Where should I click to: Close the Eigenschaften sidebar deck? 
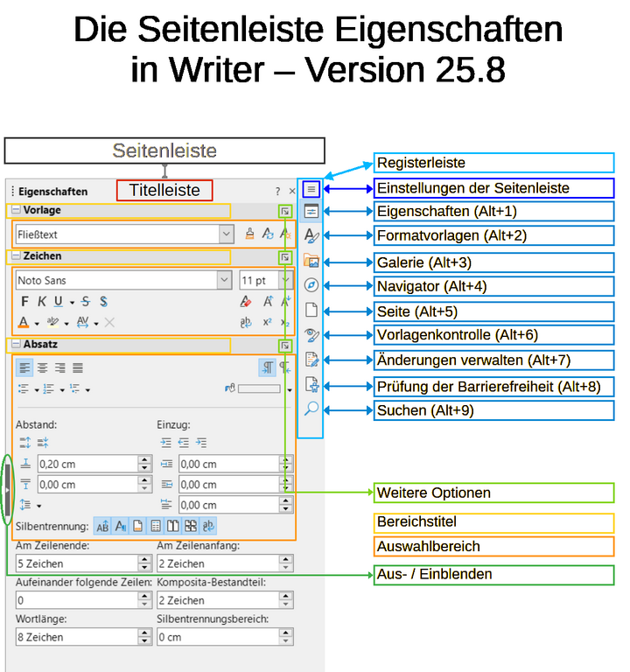click(x=292, y=191)
